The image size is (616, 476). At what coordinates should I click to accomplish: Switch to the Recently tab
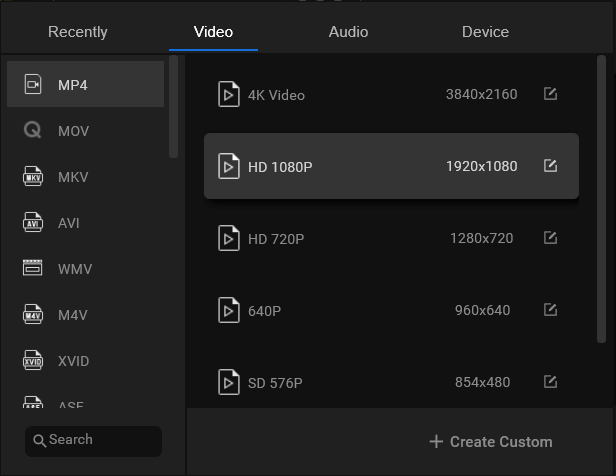pos(78,32)
